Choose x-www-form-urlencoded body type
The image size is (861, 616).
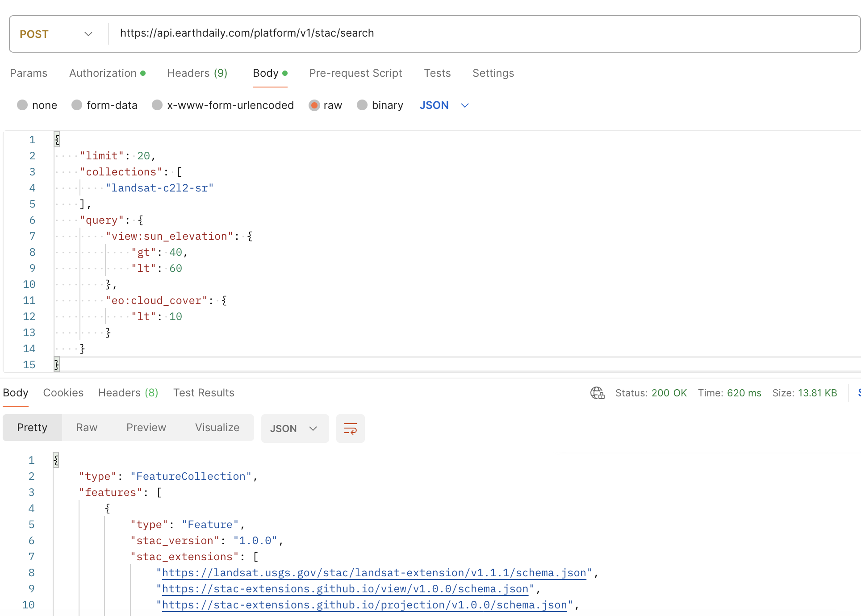coord(157,105)
